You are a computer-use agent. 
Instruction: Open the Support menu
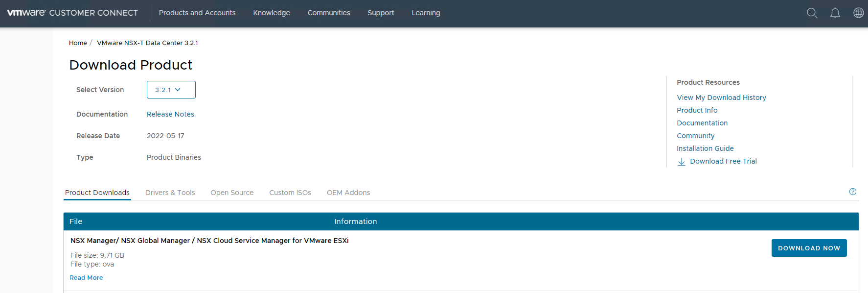coord(381,13)
